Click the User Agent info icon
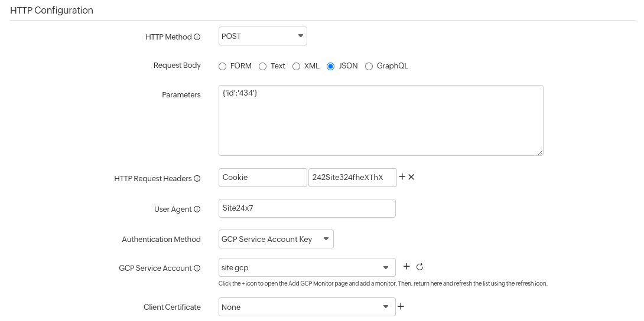Screen dimensions: 644x321 197,209
